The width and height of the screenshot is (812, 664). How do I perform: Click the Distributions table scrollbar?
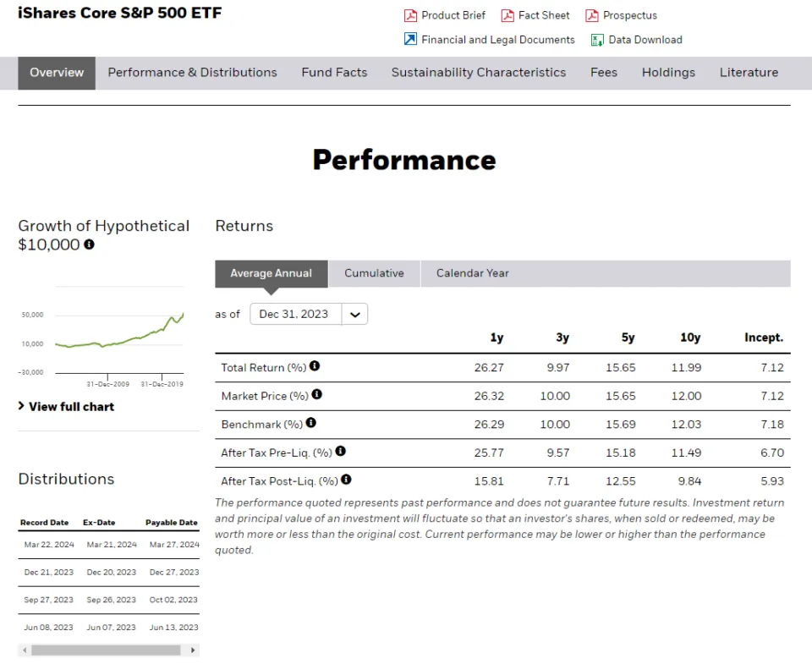tap(107, 650)
